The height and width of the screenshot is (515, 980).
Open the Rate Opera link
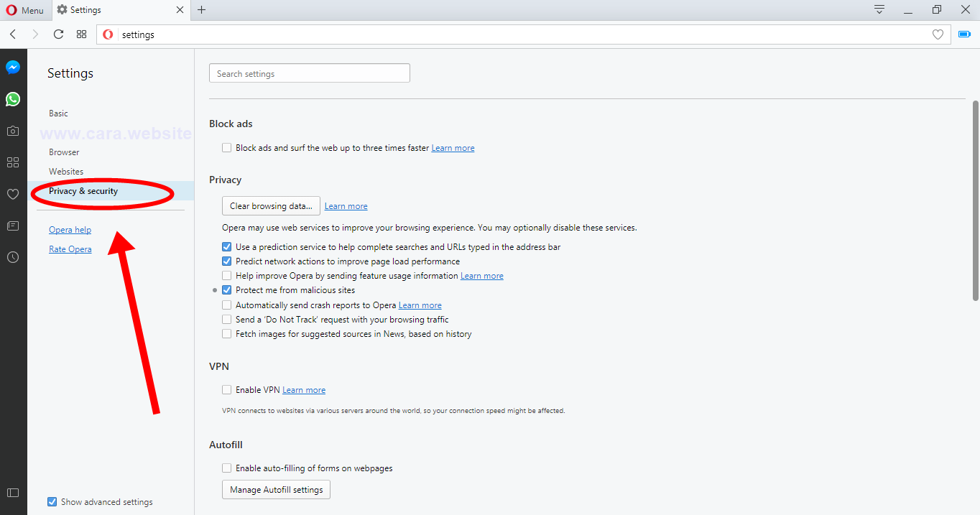(70, 249)
